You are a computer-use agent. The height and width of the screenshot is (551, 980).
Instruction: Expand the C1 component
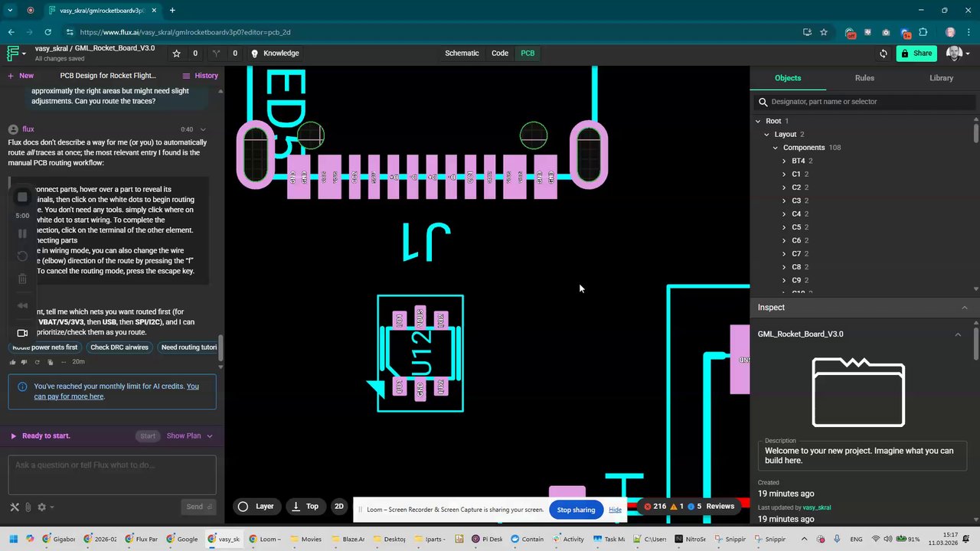(x=784, y=174)
